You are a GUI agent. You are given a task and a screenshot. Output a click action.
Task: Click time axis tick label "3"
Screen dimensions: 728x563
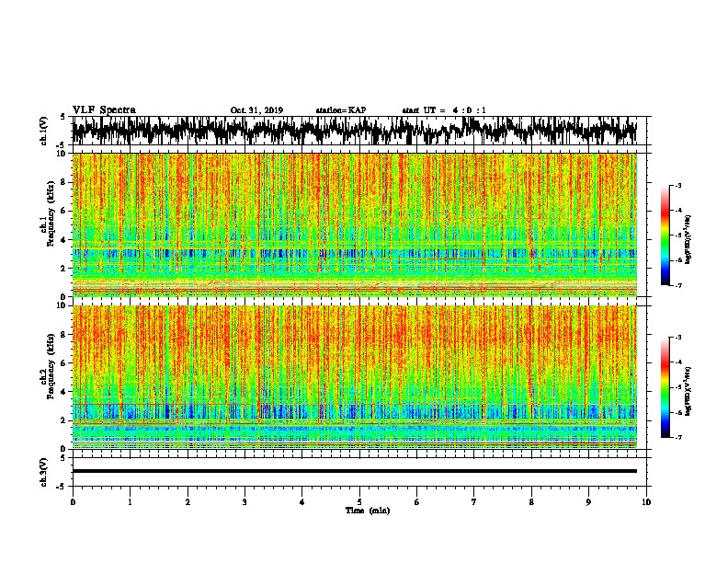pos(245,502)
